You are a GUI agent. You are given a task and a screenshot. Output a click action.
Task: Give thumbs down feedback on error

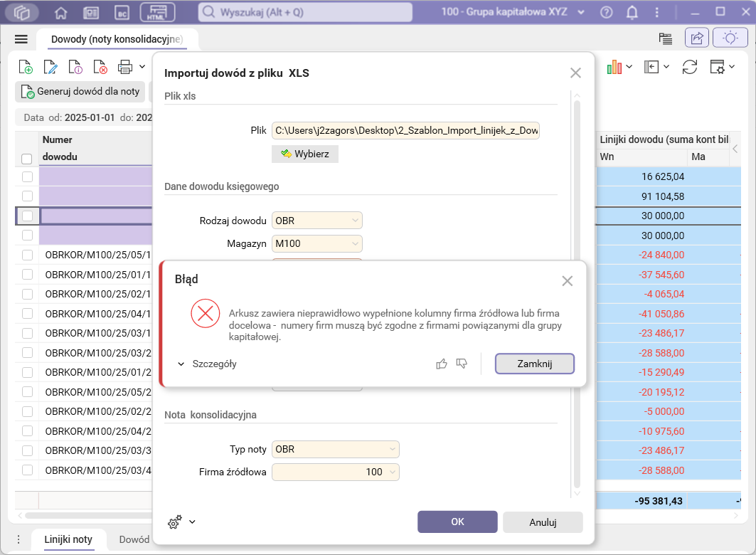point(462,364)
